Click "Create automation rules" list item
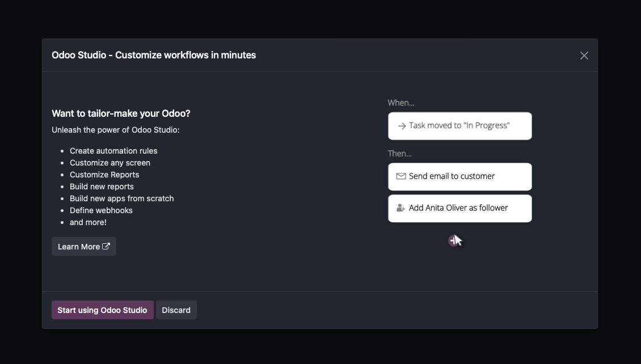 tap(113, 151)
